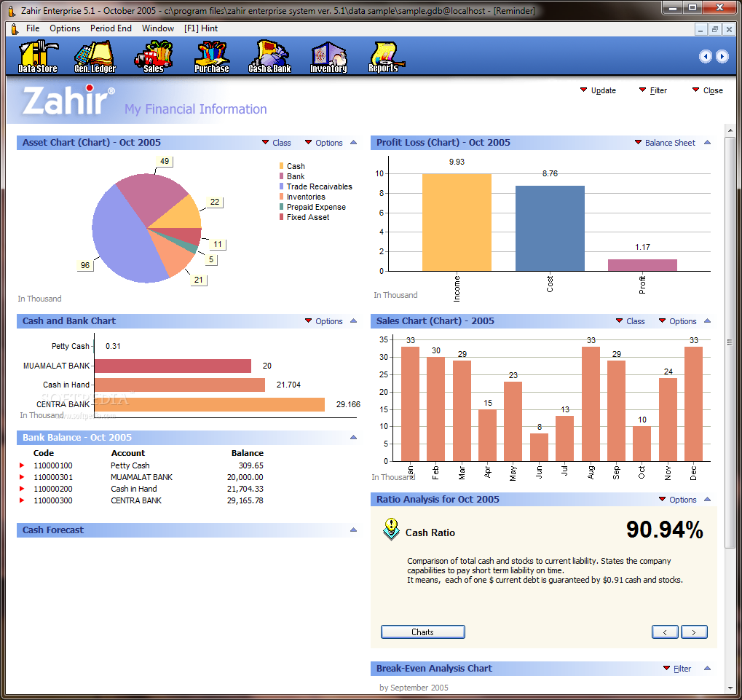The image size is (742, 700).
Task: Click the Prepaid Expense legend swatch
Action: (x=282, y=207)
